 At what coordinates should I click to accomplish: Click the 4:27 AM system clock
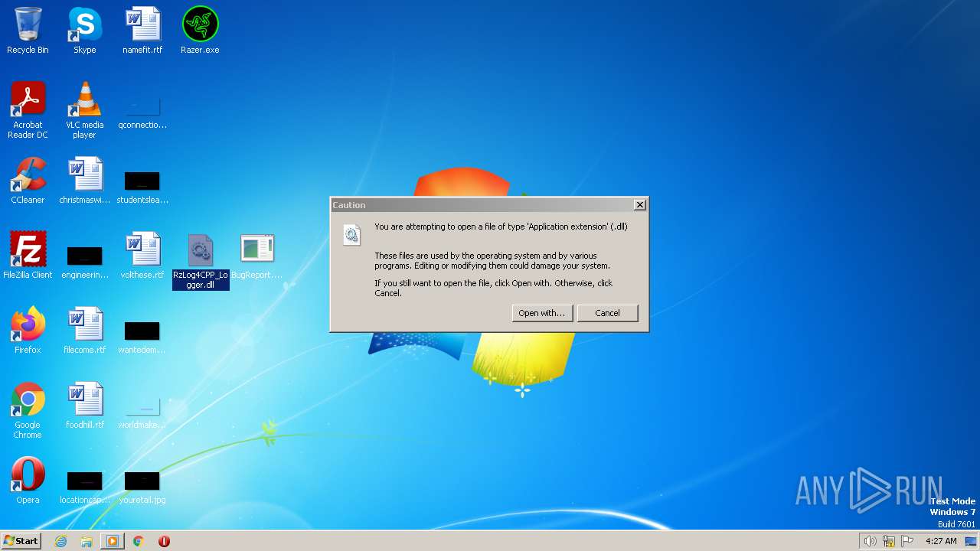(941, 541)
